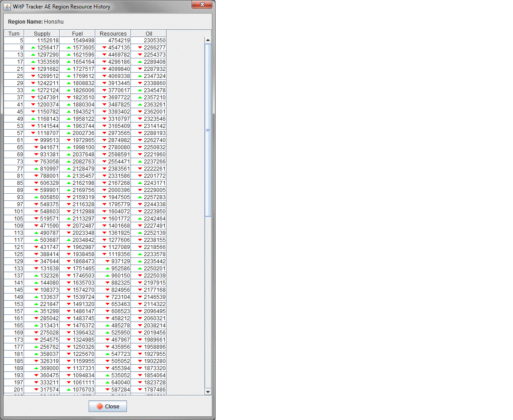Click the vertical scrollbar thumb
The width and height of the screenshot is (513, 420).
pos(208,130)
